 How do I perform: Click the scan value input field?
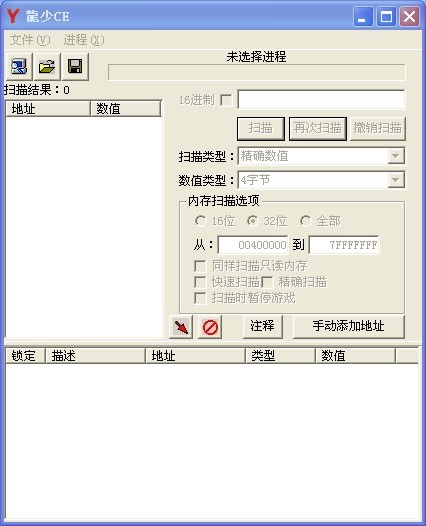click(321, 99)
